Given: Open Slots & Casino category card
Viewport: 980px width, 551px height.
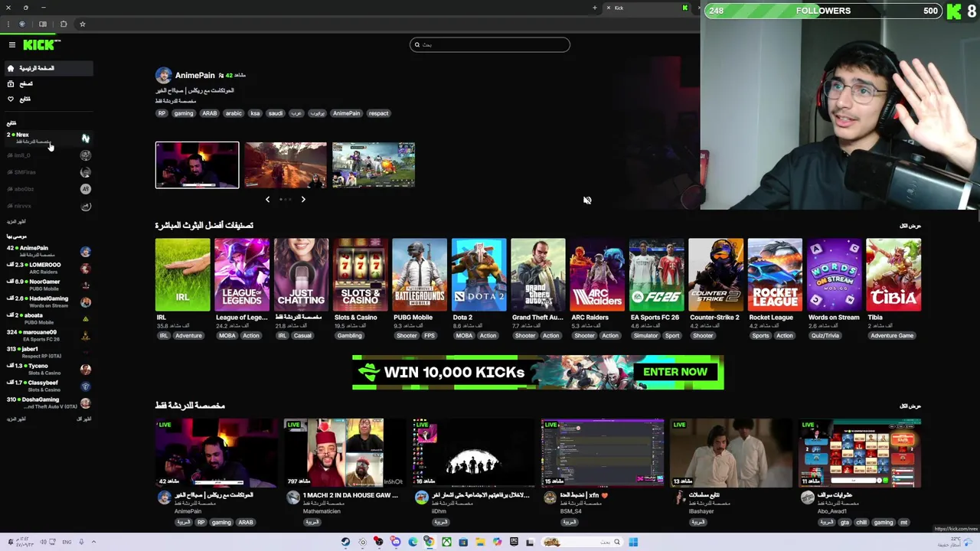Looking at the screenshot, I should point(361,275).
